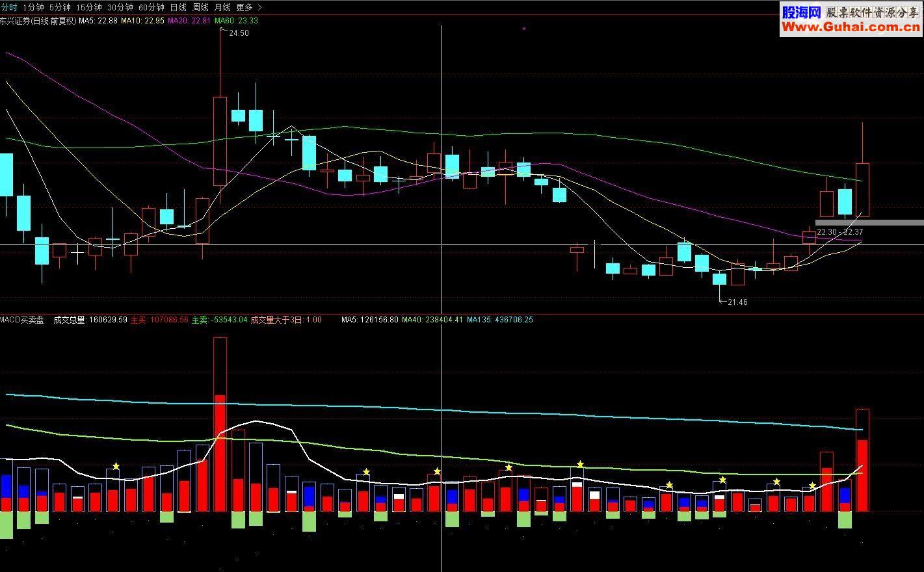Click the small magenta x marker near top
The width and height of the screenshot is (924, 572).
click(x=524, y=29)
